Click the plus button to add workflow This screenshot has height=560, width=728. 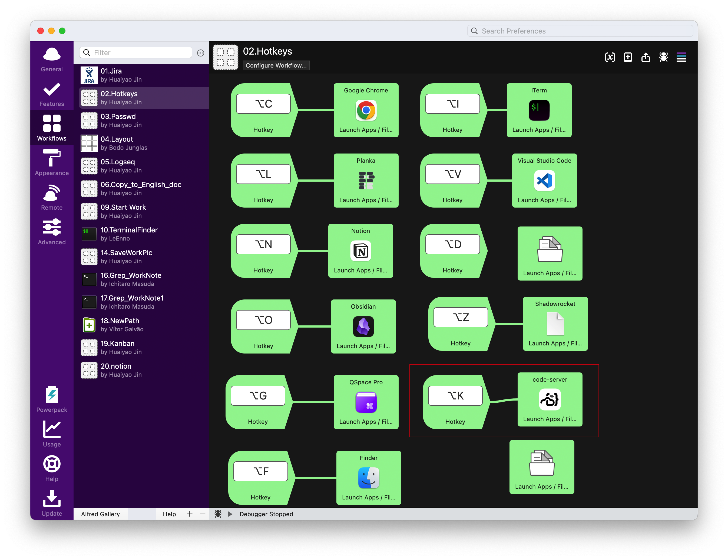click(190, 514)
